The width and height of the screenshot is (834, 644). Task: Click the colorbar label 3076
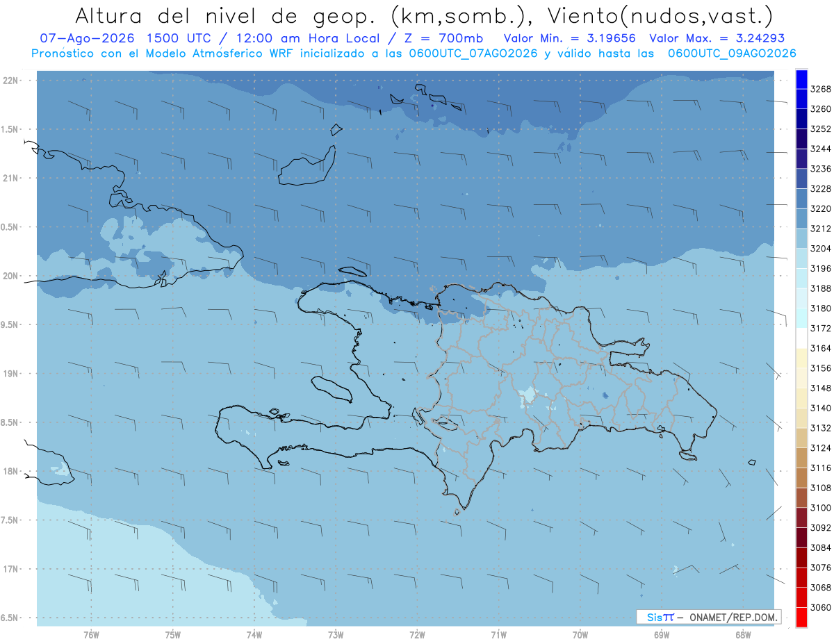820,568
